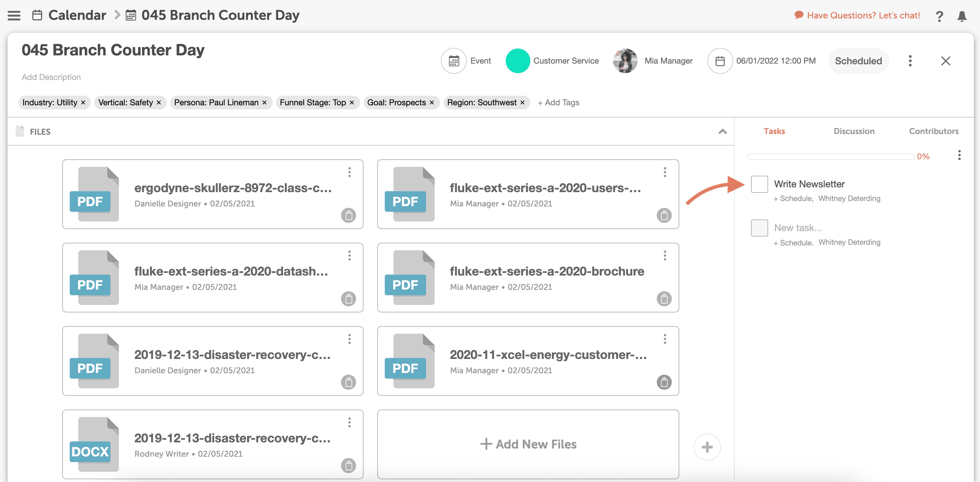The width and height of the screenshot is (980, 482).
Task: Check the Write Newsletter task checkbox
Action: pyautogui.click(x=759, y=184)
